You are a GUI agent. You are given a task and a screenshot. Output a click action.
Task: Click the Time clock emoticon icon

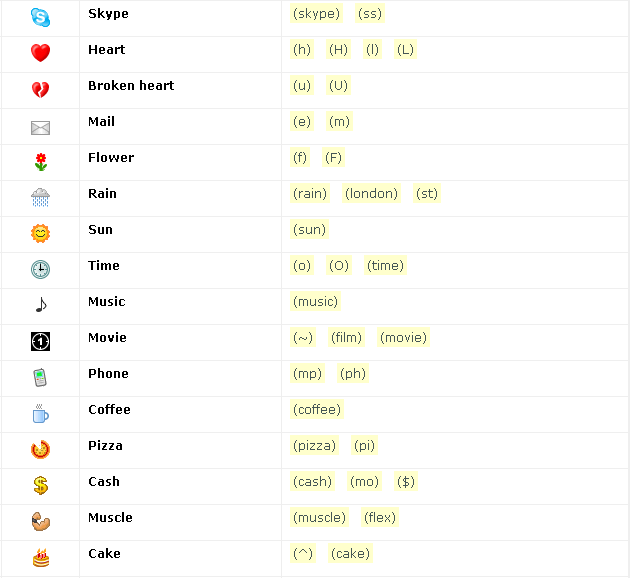tap(40, 269)
